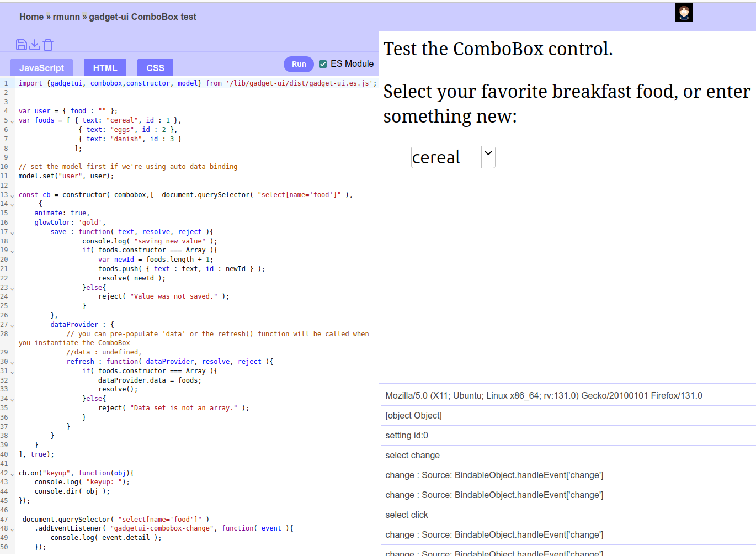Place cursor on the import statement line
The height and width of the screenshot is (556, 756).
point(198,83)
